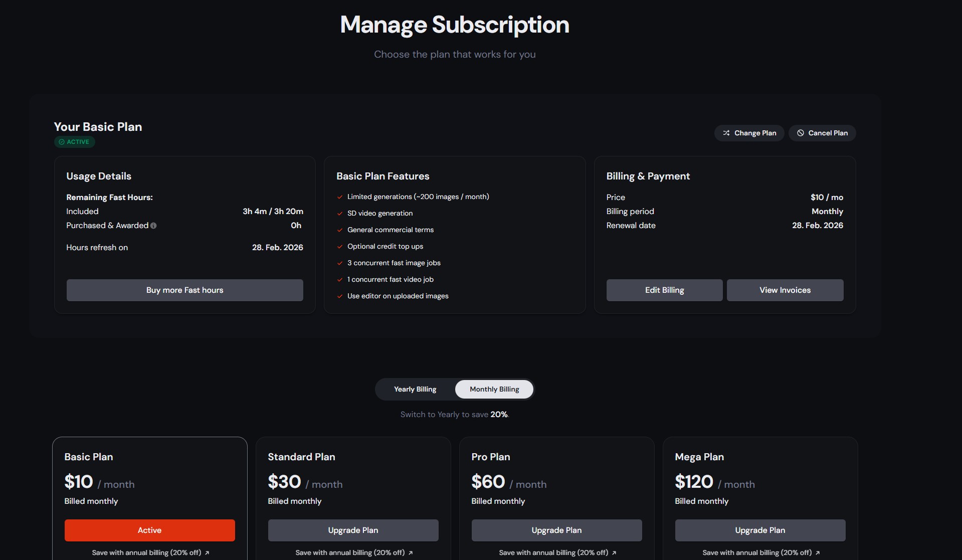The height and width of the screenshot is (560, 962).
Task: Click arrow icon next to Basic annual billing link
Action: coord(207,553)
